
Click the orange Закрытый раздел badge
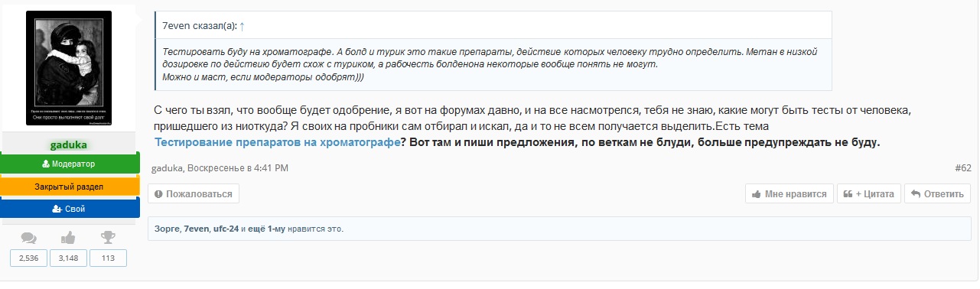tap(69, 187)
